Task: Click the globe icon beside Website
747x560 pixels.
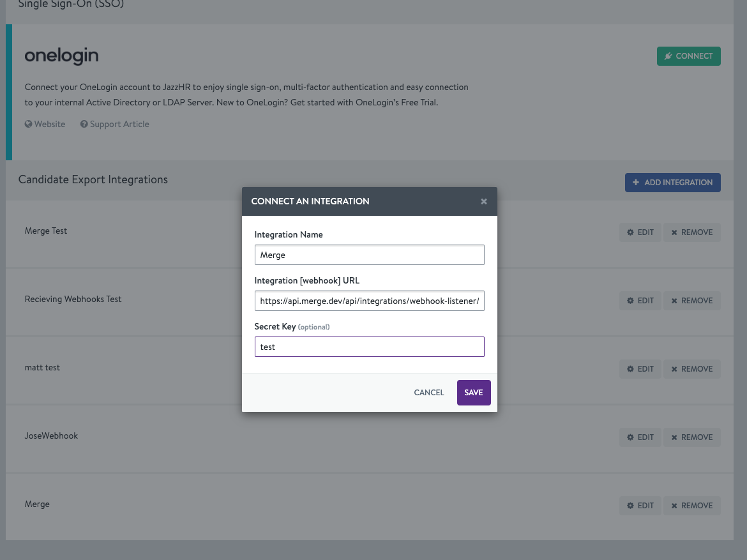Action: pos(28,125)
